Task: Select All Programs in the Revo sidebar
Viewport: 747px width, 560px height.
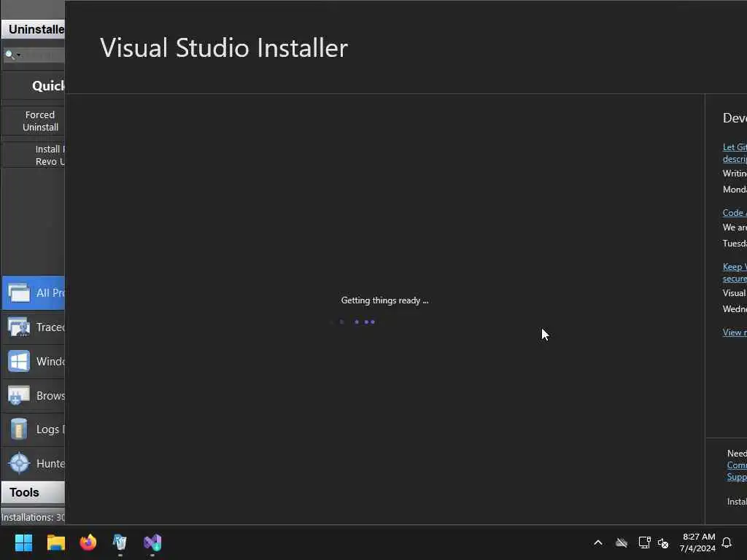Action: (34, 293)
